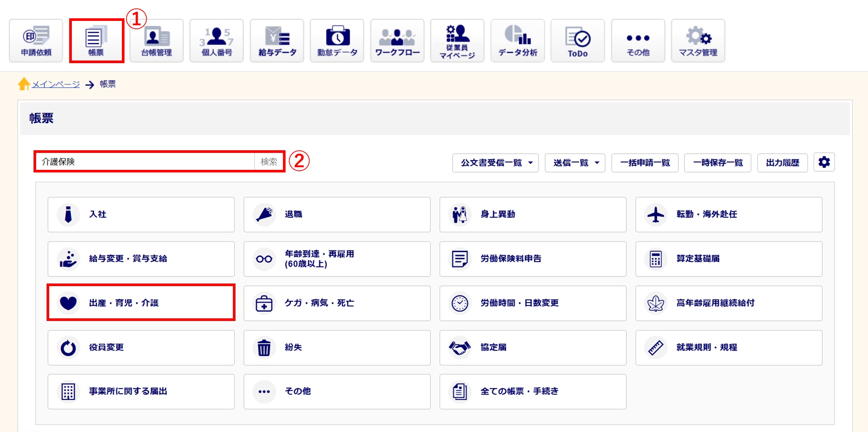The width and height of the screenshot is (868, 432).
Task: Select the 出産・育児・介護 card
Action: (141, 303)
